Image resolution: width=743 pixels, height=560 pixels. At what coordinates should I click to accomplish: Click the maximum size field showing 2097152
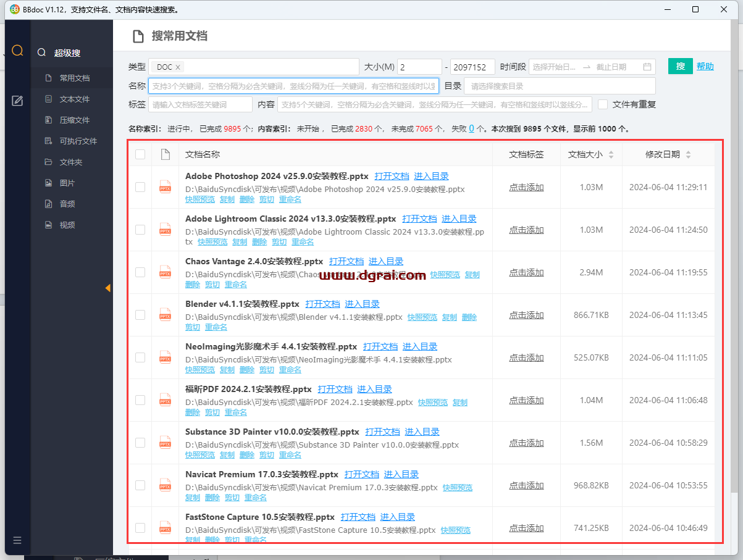472,67
